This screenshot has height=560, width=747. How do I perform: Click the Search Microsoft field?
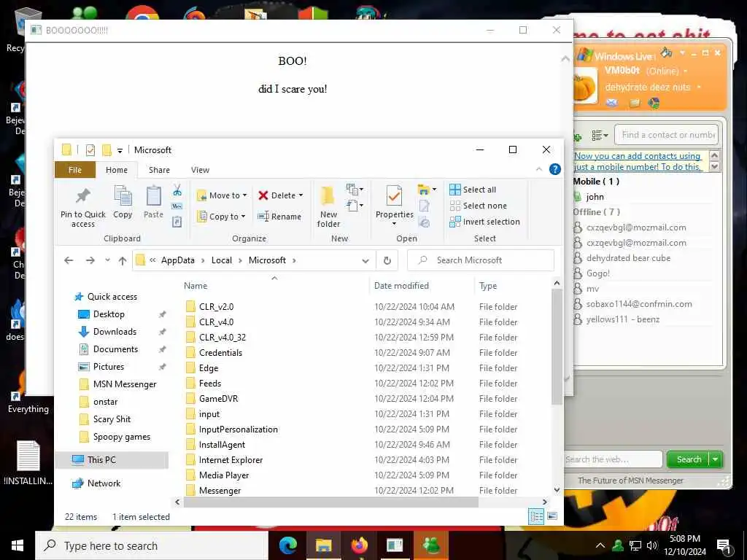tap(481, 260)
